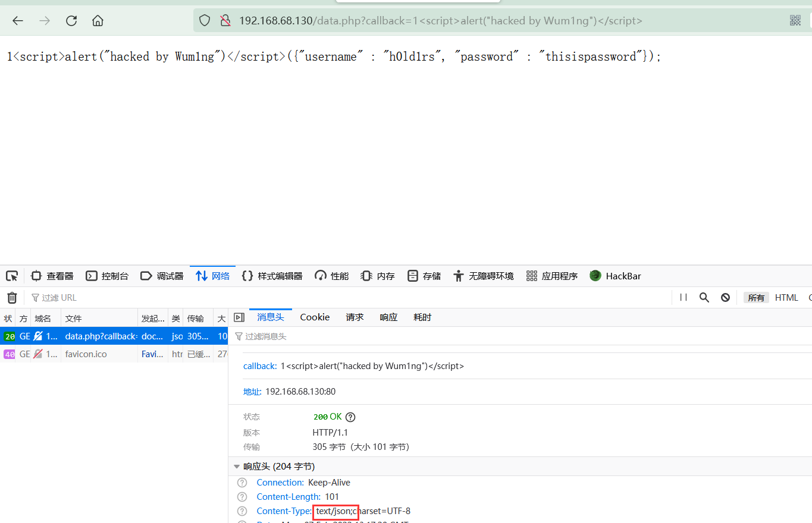
Task: Click the Content-Type header name
Action: pyautogui.click(x=283, y=511)
